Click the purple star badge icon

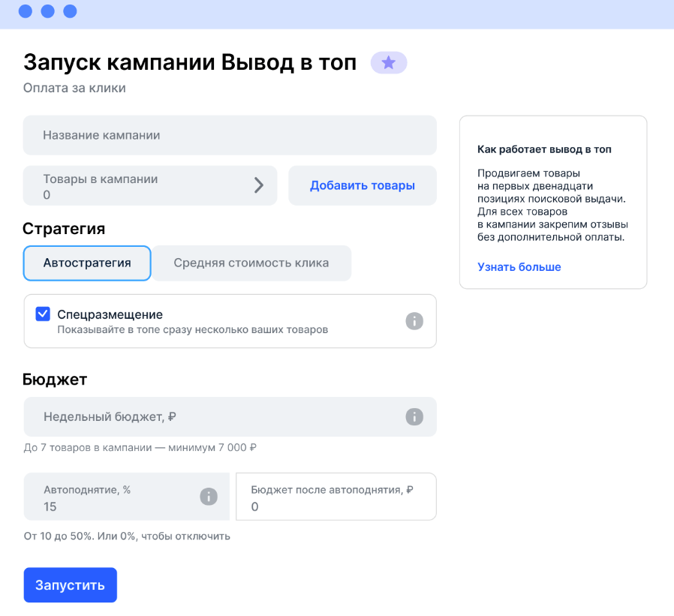tap(389, 63)
